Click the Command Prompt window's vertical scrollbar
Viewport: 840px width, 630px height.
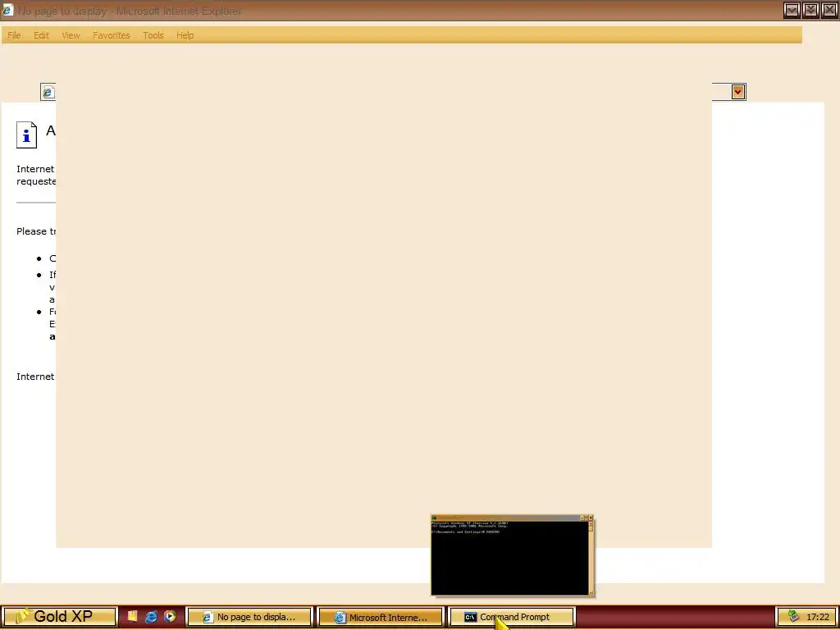coord(591,558)
